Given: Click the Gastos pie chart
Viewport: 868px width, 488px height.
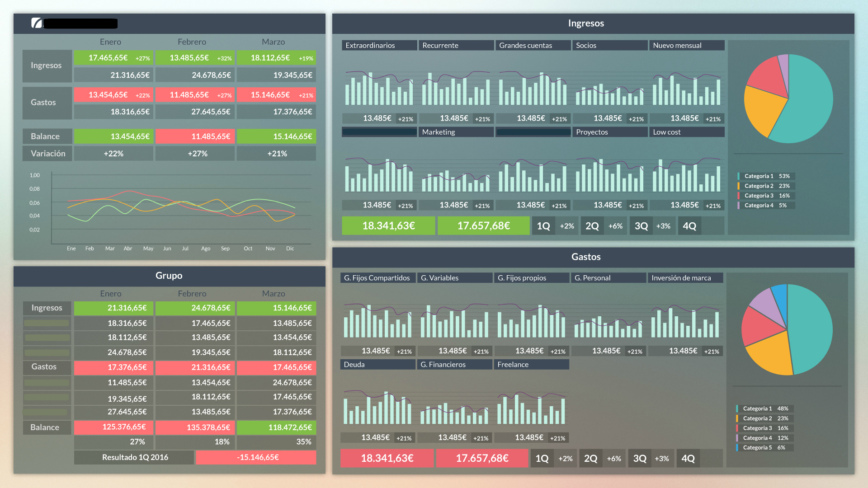Looking at the screenshot, I should (x=787, y=330).
